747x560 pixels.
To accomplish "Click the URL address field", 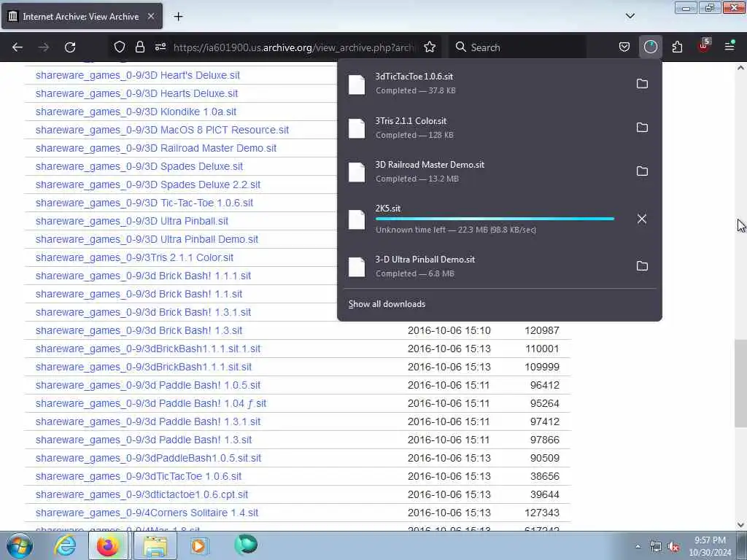I will [293, 47].
